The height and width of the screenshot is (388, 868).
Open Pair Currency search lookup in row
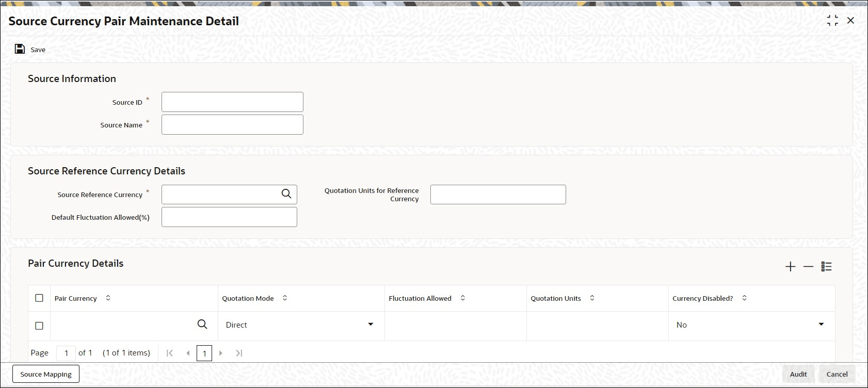point(202,324)
